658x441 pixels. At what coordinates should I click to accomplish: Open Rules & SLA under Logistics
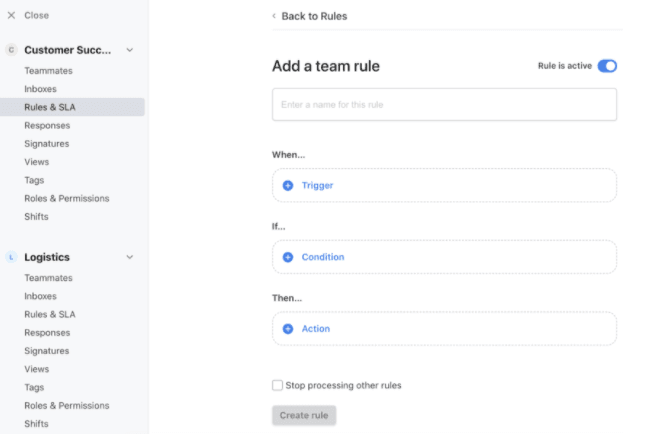click(49, 314)
